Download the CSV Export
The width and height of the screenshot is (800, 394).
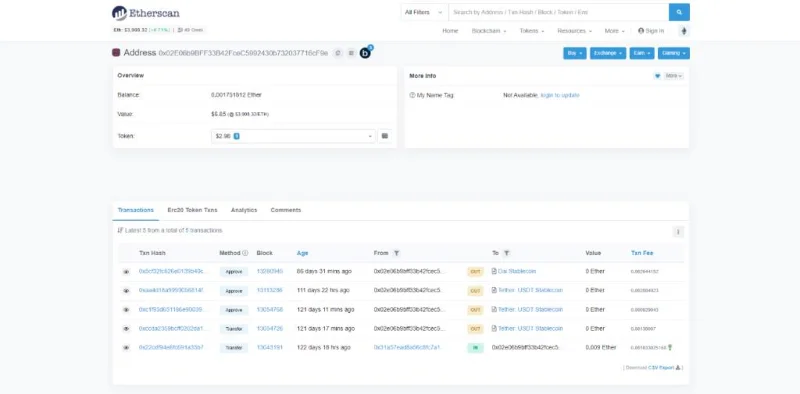(x=661, y=367)
